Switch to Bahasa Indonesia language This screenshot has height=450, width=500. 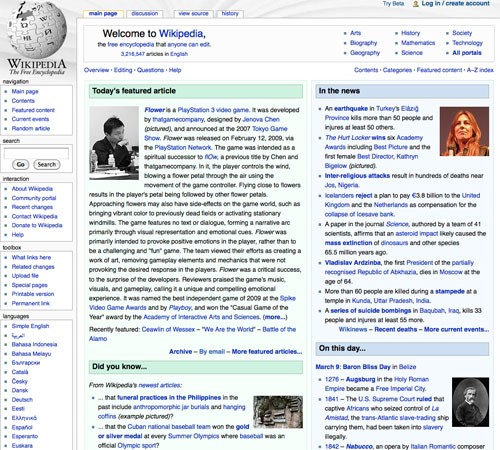(x=34, y=344)
